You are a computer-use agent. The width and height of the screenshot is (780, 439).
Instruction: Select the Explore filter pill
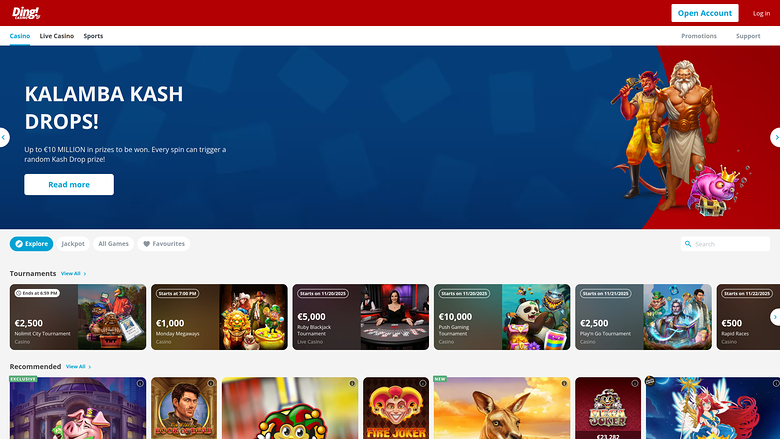(x=31, y=244)
